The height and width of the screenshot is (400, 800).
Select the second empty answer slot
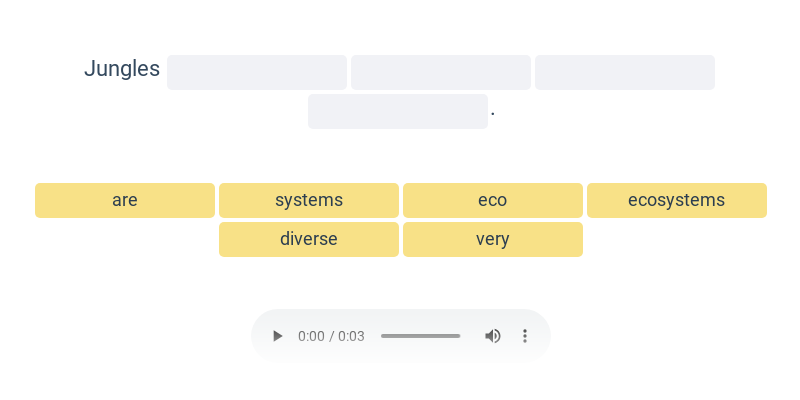(441, 73)
